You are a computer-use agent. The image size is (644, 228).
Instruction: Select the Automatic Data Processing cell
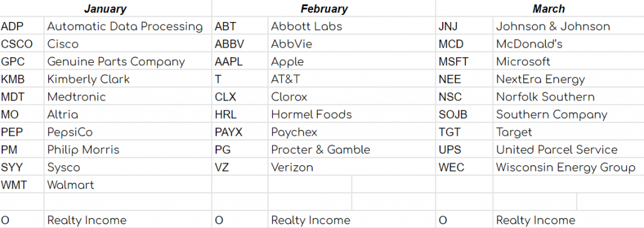(128, 26)
